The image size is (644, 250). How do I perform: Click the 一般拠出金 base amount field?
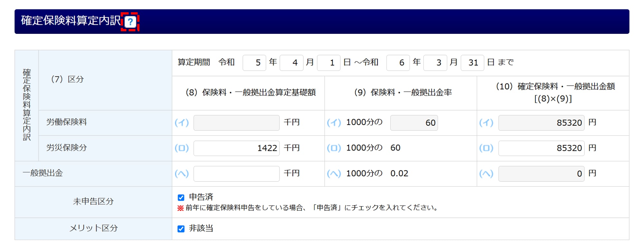(236, 174)
